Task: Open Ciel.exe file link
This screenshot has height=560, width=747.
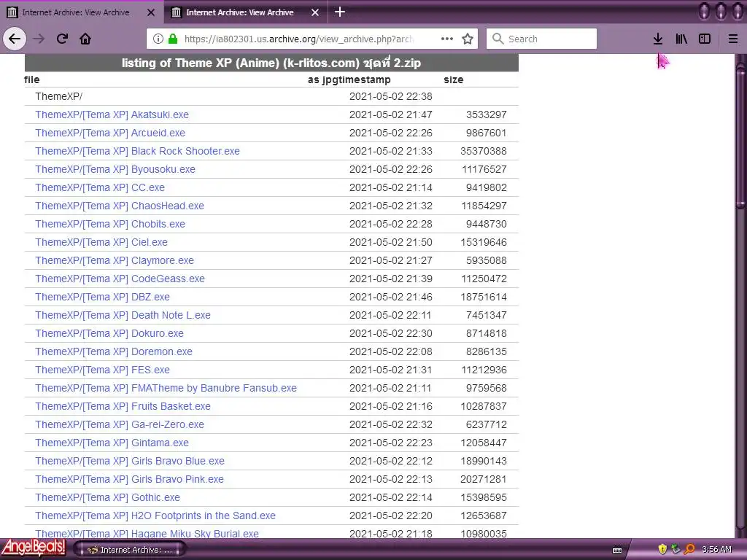Action: point(101,242)
